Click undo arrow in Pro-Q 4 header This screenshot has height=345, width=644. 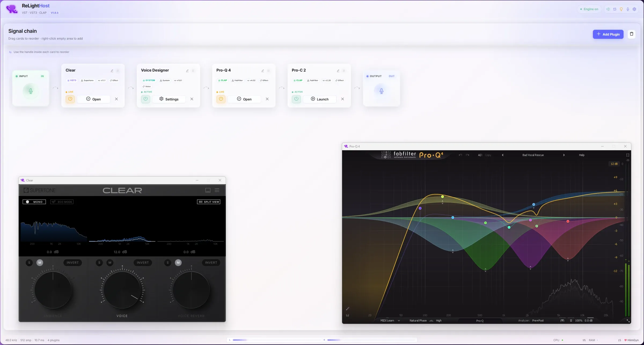coord(460,155)
